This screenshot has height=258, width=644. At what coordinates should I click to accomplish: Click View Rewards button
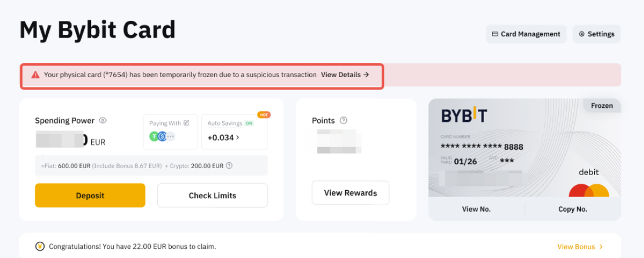click(350, 193)
